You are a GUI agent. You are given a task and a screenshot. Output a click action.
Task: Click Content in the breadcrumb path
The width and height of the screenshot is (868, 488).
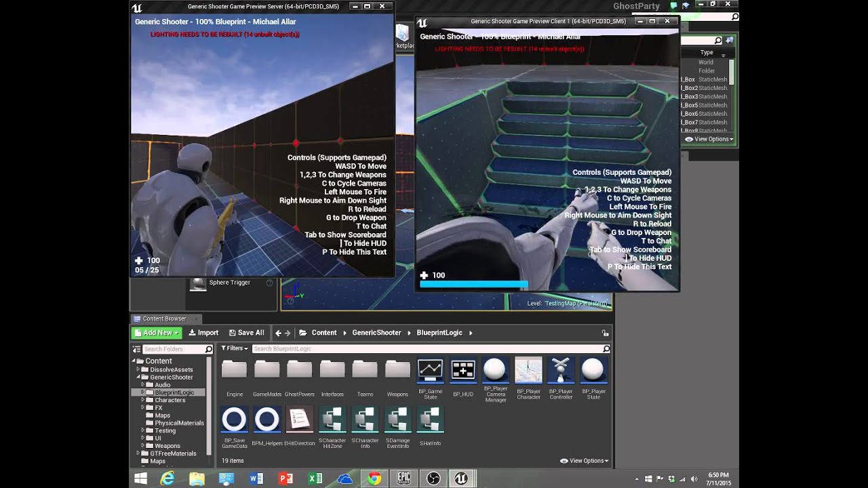point(324,333)
